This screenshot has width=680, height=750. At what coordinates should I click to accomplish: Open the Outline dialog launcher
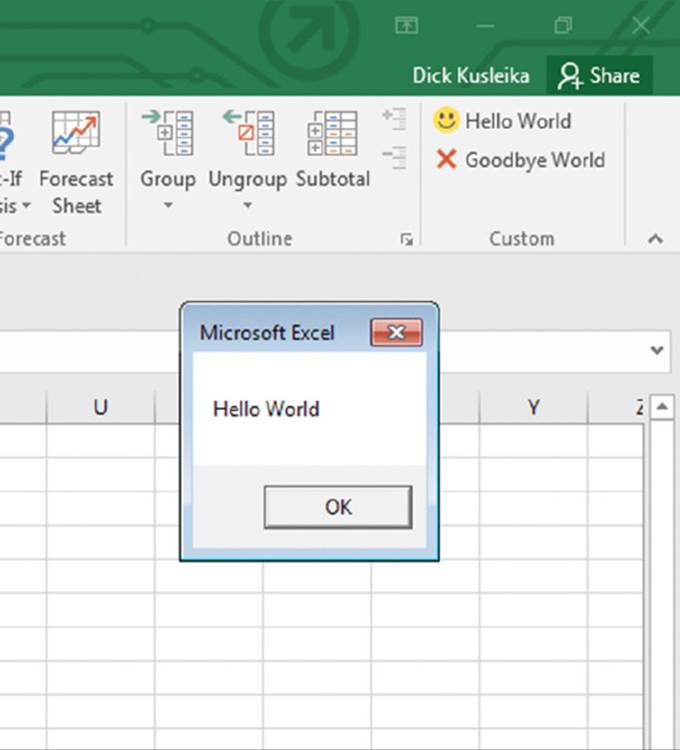pyautogui.click(x=406, y=239)
